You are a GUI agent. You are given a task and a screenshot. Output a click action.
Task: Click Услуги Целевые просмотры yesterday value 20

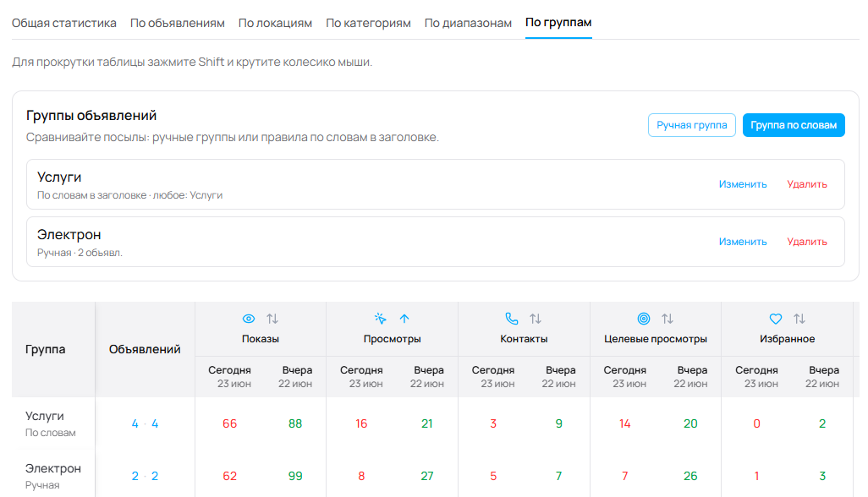coord(690,424)
